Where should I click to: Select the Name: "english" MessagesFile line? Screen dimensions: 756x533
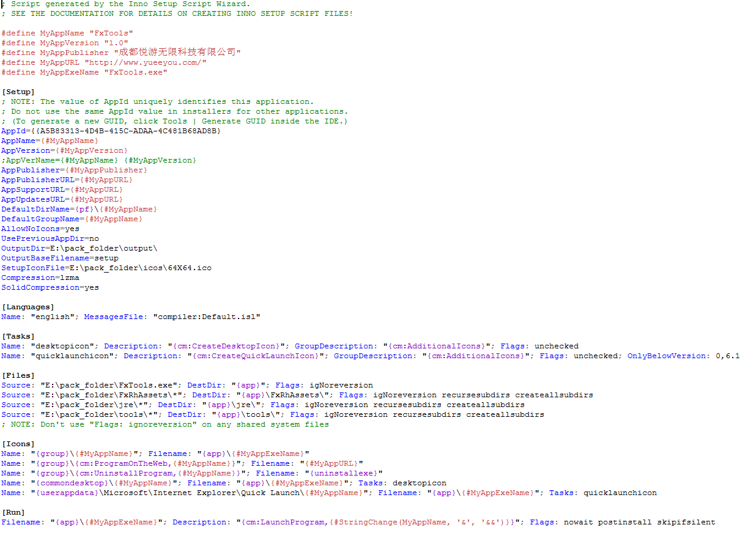click(x=131, y=317)
